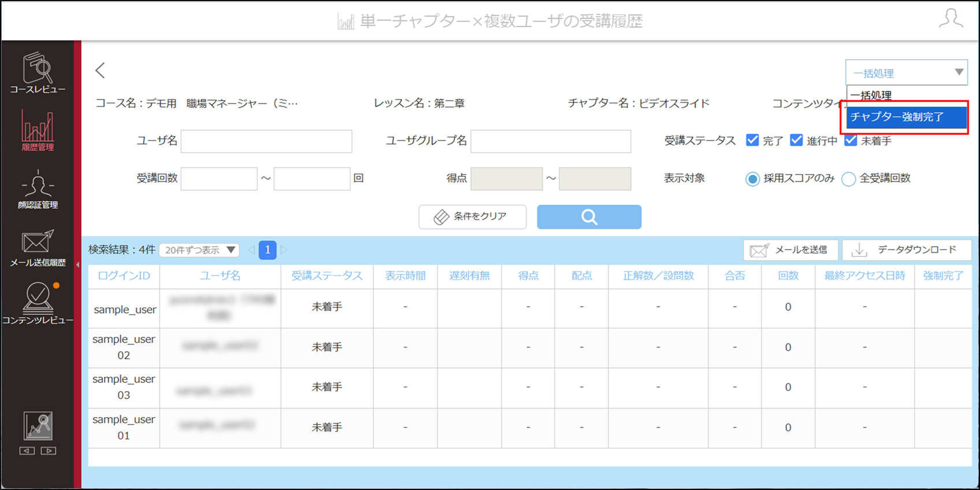Sort by the 回数 column header
Screen dimensions: 980x490
788,276
